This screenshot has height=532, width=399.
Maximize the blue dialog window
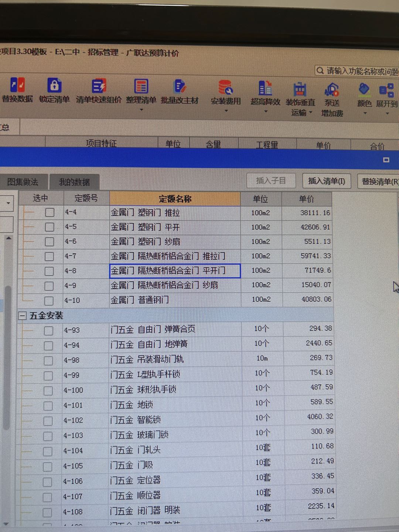(x=386, y=160)
